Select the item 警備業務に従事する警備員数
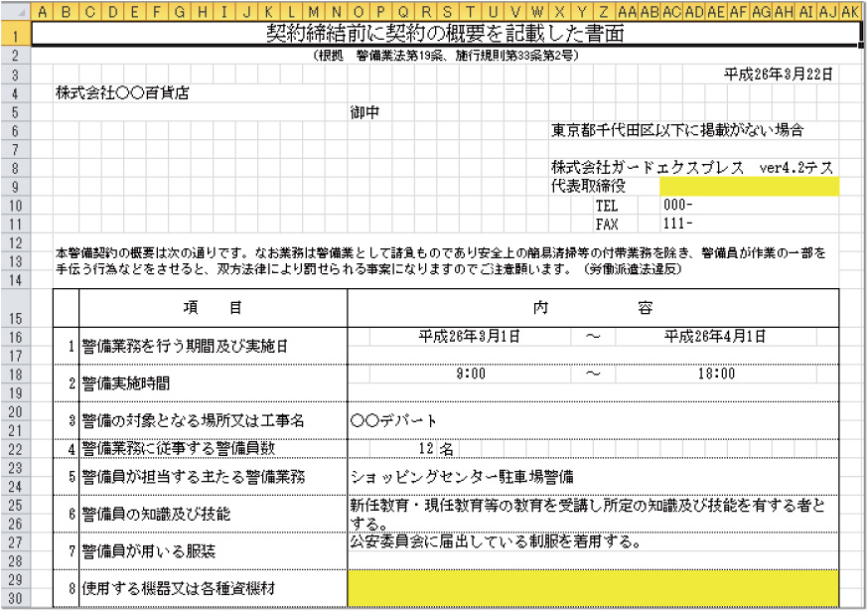The height and width of the screenshot is (611, 868). pyautogui.click(x=178, y=448)
